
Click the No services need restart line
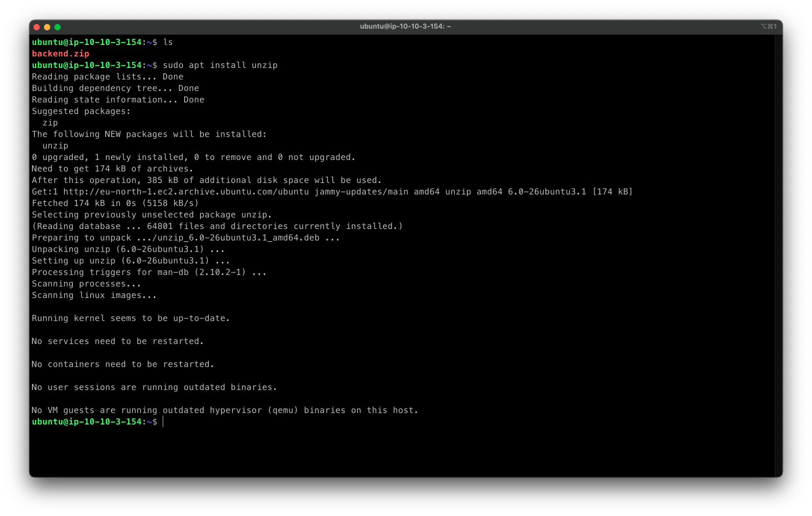tap(117, 341)
